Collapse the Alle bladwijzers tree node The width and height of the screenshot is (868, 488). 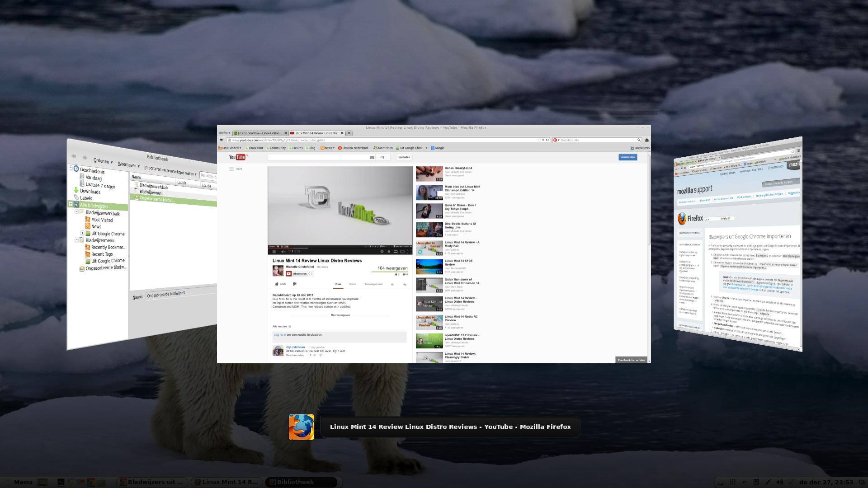(x=71, y=204)
